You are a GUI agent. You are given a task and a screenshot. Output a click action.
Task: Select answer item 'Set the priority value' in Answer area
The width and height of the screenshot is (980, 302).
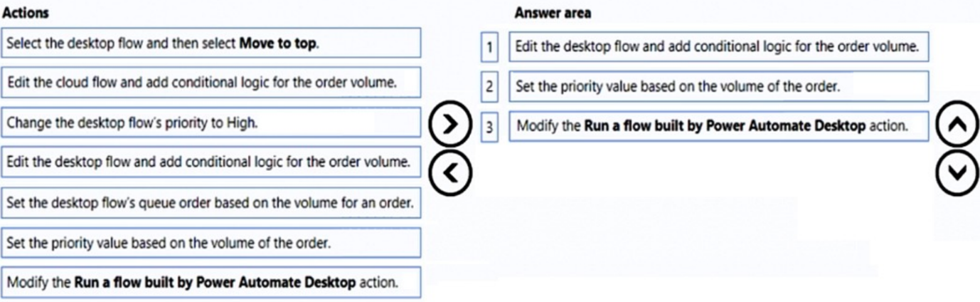[x=718, y=87]
